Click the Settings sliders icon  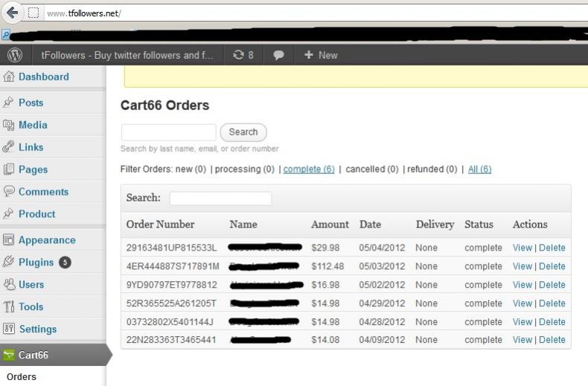(x=9, y=329)
